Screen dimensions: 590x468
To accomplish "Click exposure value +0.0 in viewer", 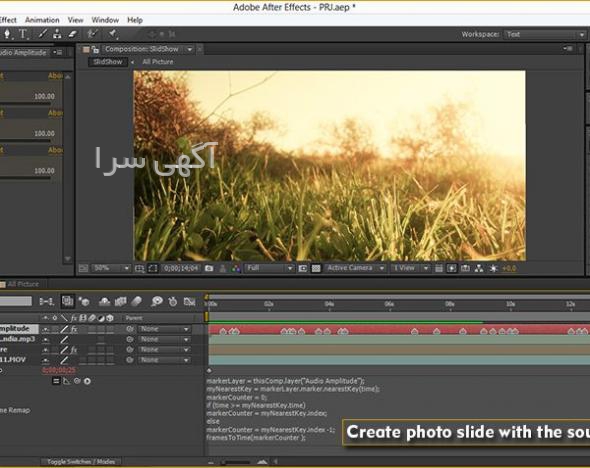I will coord(509,269).
